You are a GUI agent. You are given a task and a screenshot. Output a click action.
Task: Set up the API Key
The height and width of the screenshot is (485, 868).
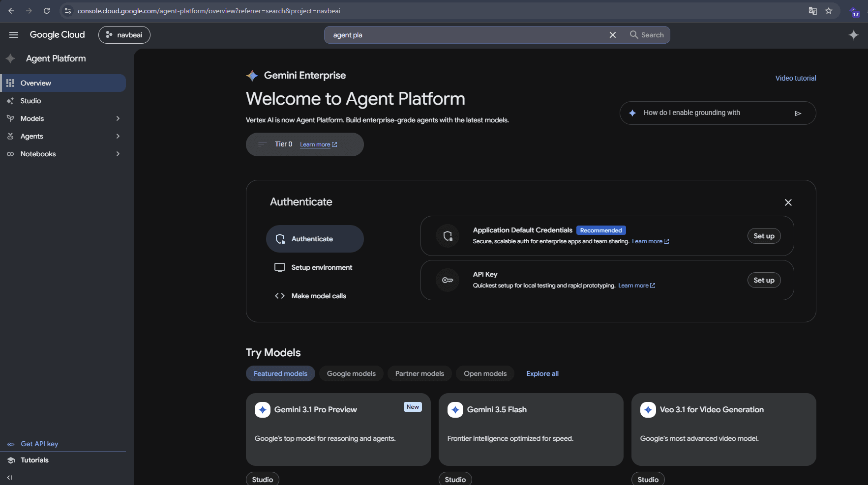pos(764,280)
